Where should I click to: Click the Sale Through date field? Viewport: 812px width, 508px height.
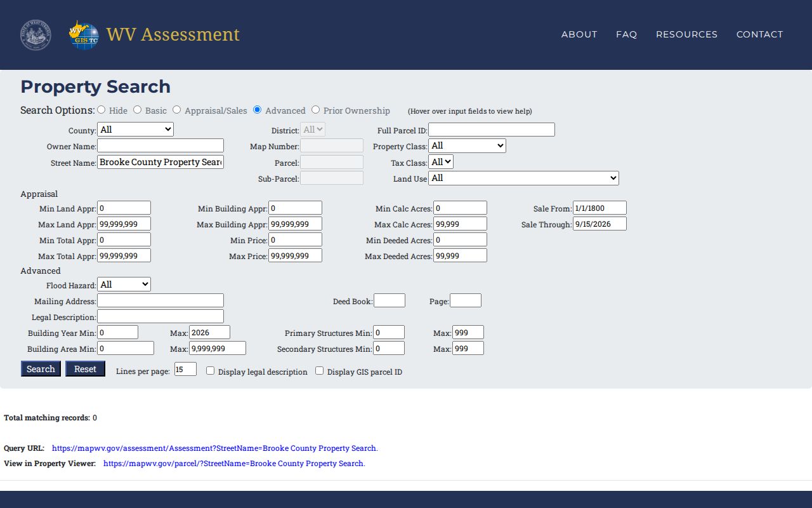coord(599,224)
